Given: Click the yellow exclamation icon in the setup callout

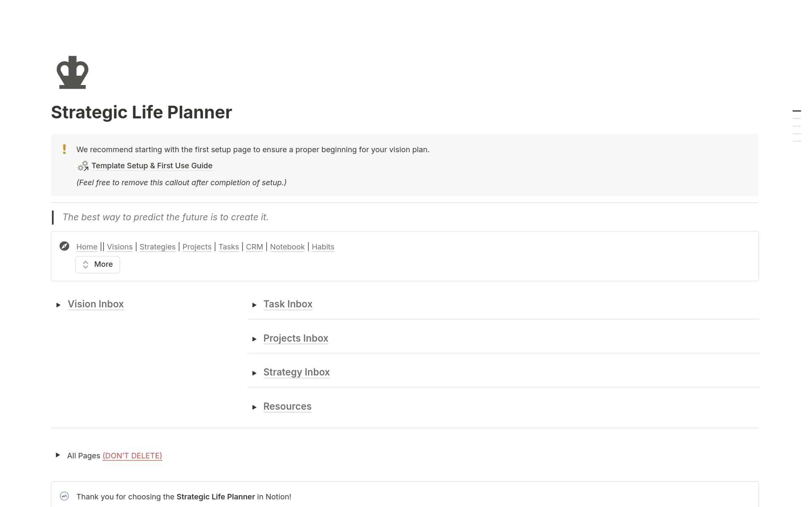Looking at the screenshot, I should click(64, 149).
